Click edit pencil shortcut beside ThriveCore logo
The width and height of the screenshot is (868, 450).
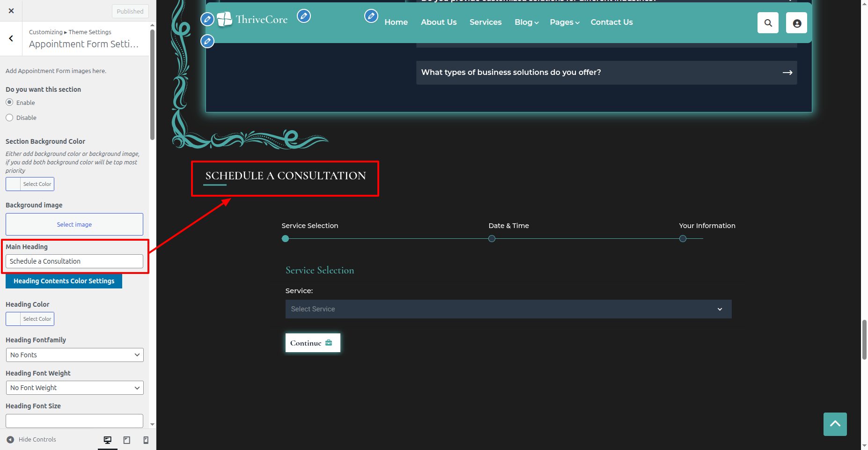point(304,16)
